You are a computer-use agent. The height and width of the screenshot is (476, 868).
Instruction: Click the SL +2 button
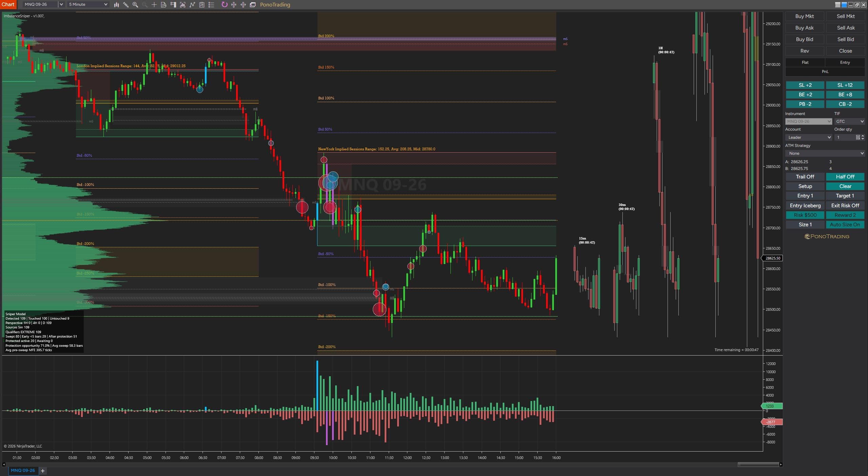(x=805, y=85)
